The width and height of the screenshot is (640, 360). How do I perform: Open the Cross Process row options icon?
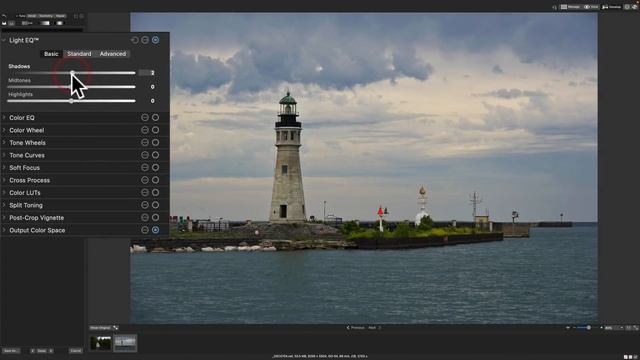click(145, 180)
